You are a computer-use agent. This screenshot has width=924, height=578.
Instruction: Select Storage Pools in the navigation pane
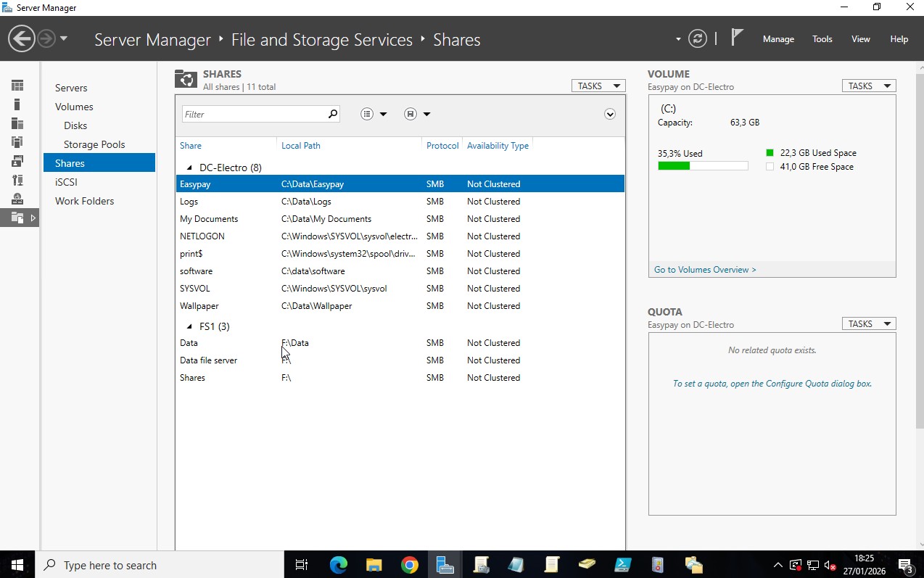click(94, 144)
